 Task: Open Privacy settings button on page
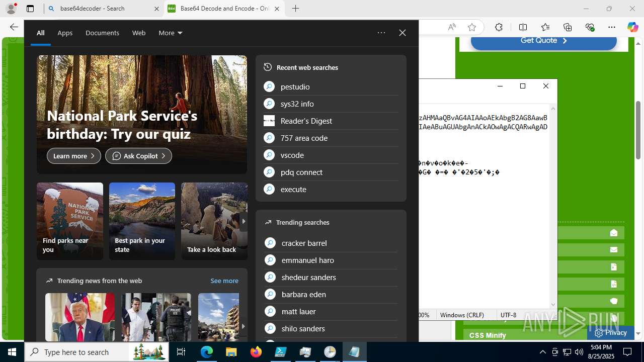tap(610, 333)
